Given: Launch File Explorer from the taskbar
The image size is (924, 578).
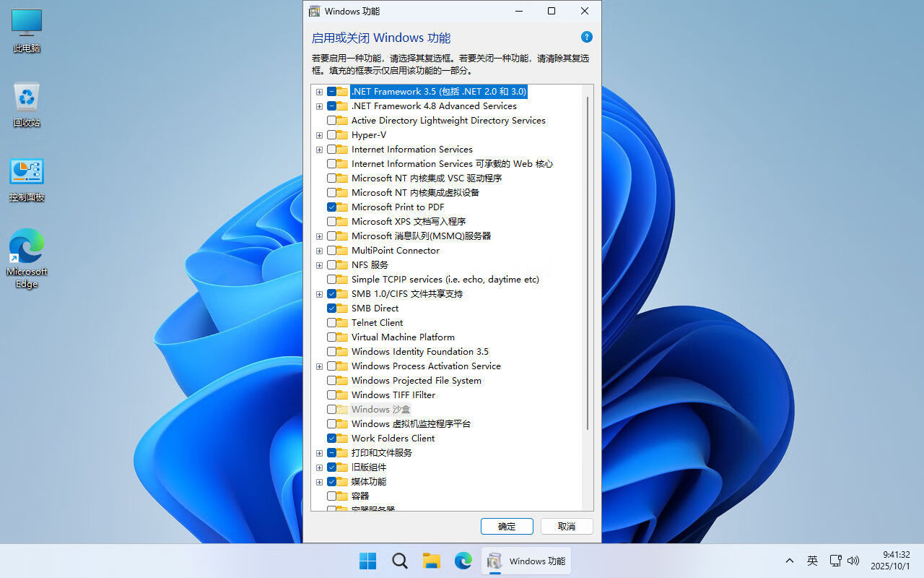Looking at the screenshot, I should [x=431, y=561].
